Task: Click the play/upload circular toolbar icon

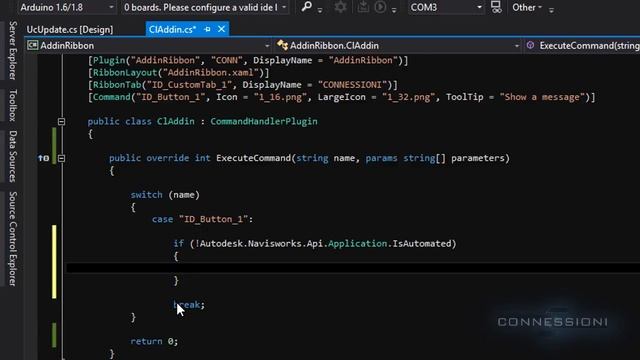Action: (380, 7)
